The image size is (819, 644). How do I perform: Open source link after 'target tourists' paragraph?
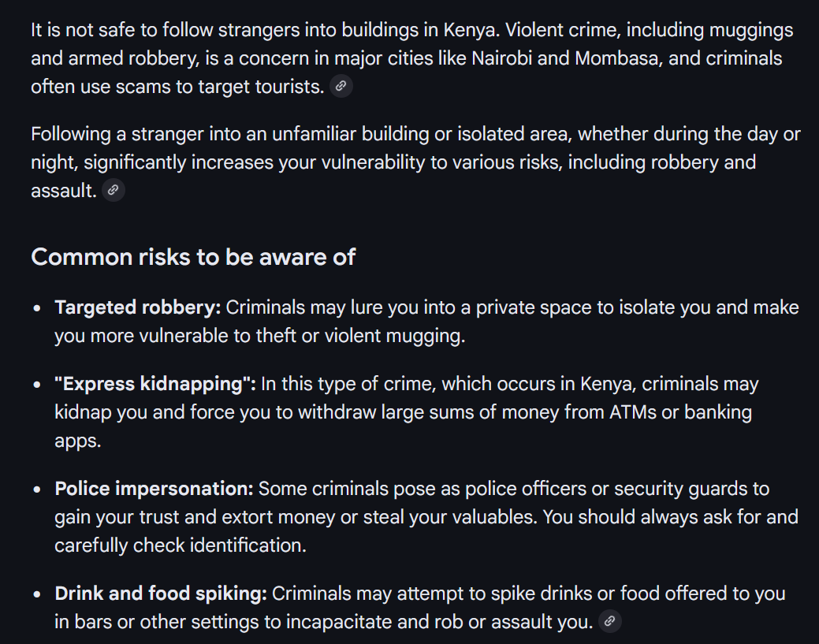coord(341,86)
